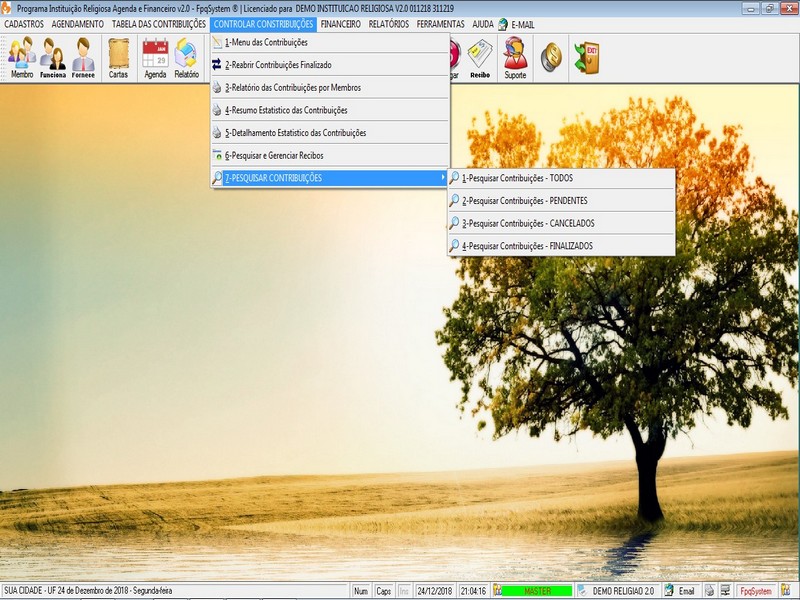800x600 pixels.
Task: Choose 3-Pesquisar Contribuições - CANCELADOS
Action: pyautogui.click(x=561, y=223)
